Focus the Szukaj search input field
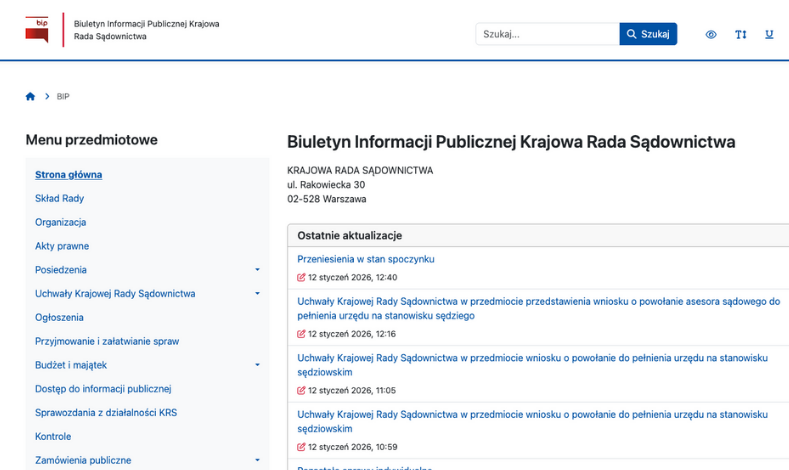 pyautogui.click(x=547, y=34)
